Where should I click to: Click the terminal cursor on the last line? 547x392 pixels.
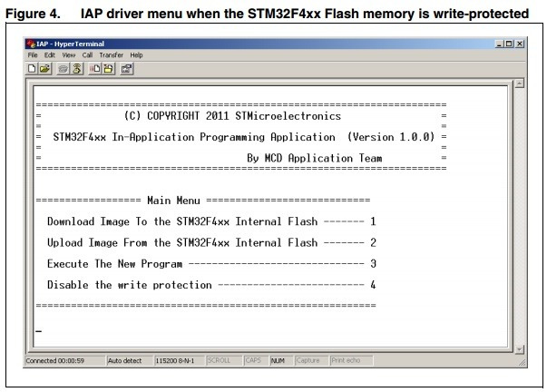pyautogui.click(x=38, y=331)
